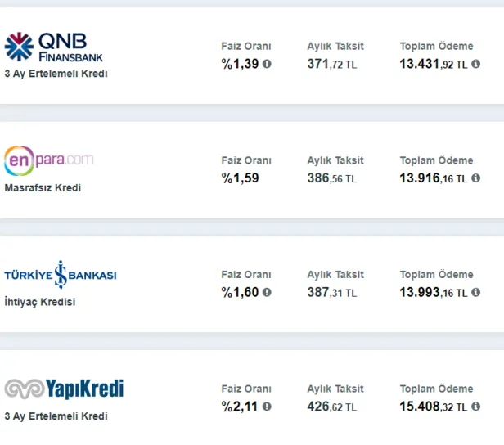
Task: Click the info icon beside QNB's %1,39 rate
Action: click(x=267, y=64)
